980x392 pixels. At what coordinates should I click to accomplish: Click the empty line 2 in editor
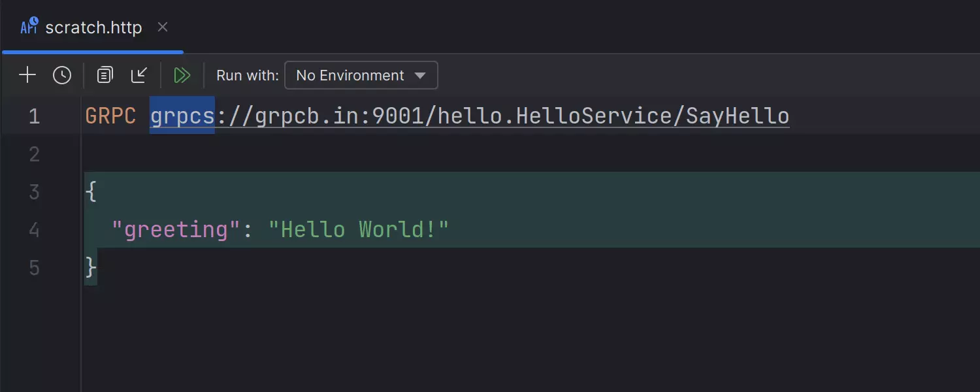point(392,154)
